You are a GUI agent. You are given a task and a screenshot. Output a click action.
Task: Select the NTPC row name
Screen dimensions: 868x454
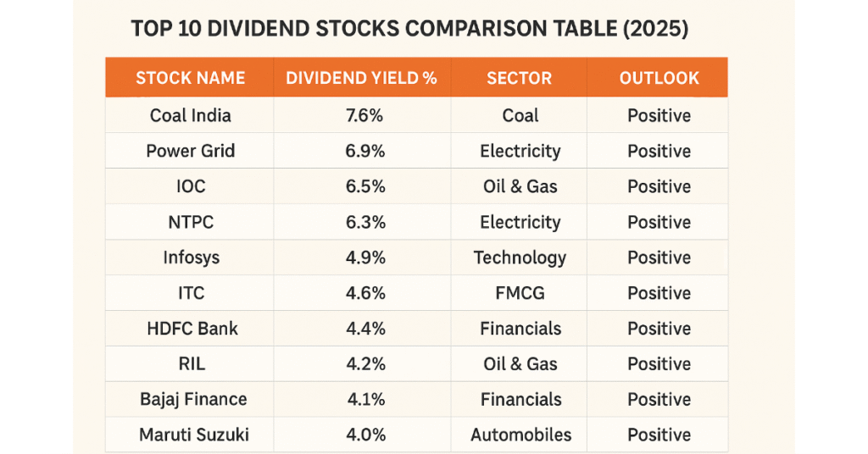(x=190, y=222)
